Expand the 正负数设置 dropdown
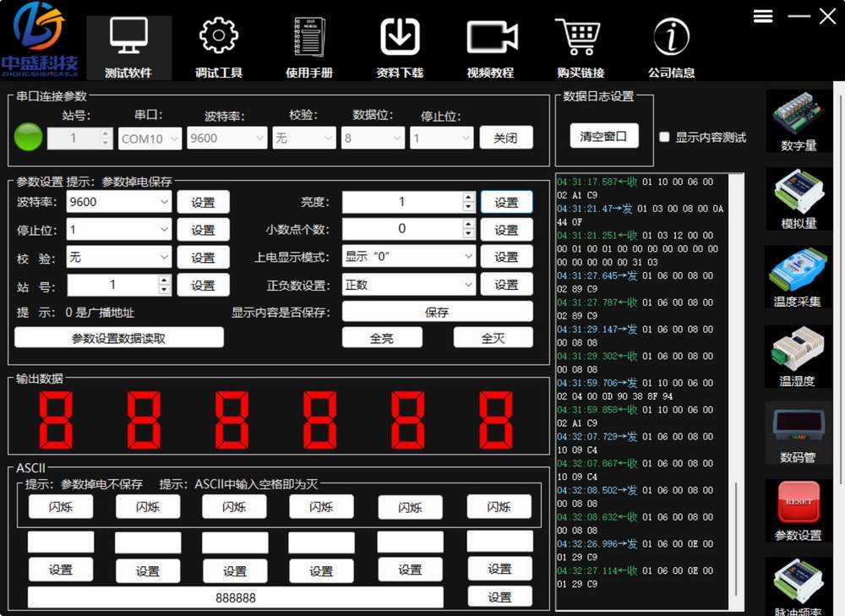This screenshot has width=845, height=616. click(468, 285)
